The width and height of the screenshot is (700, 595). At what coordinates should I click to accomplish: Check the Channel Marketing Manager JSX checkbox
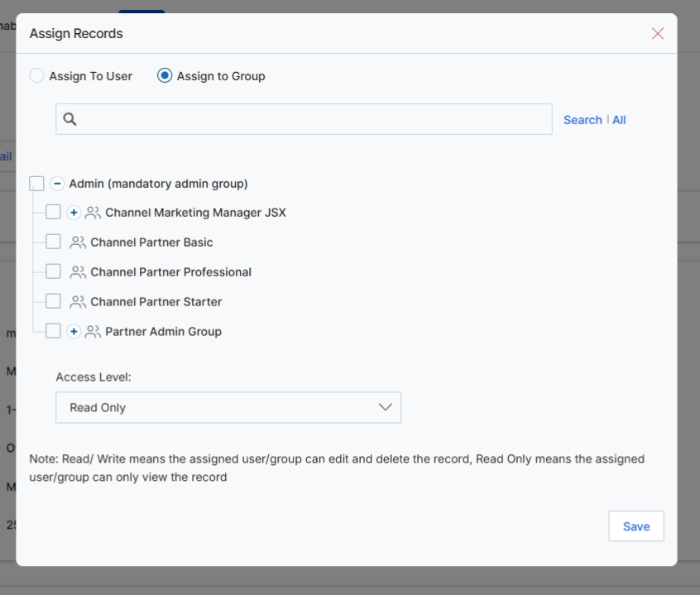pos(53,212)
